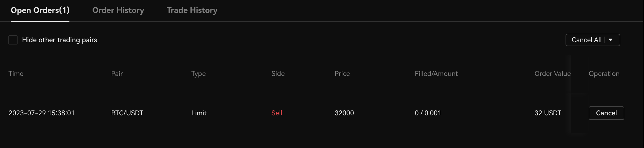Viewport: 644px width, 148px height.
Task: Click the Operation column header
Action: (604, 74)
